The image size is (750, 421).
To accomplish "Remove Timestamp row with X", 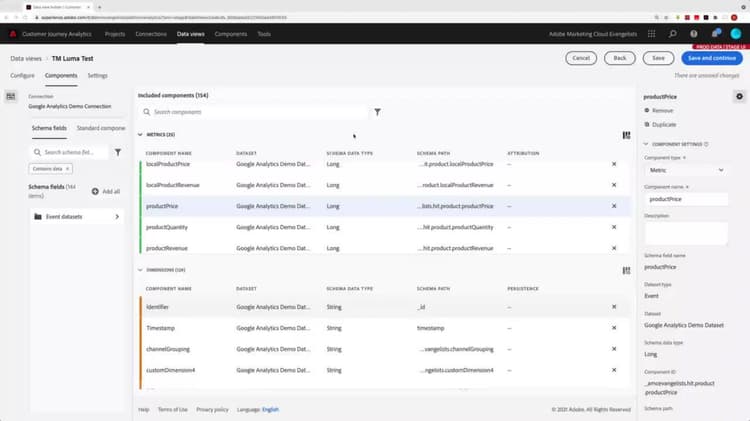I will pos(614,328).
